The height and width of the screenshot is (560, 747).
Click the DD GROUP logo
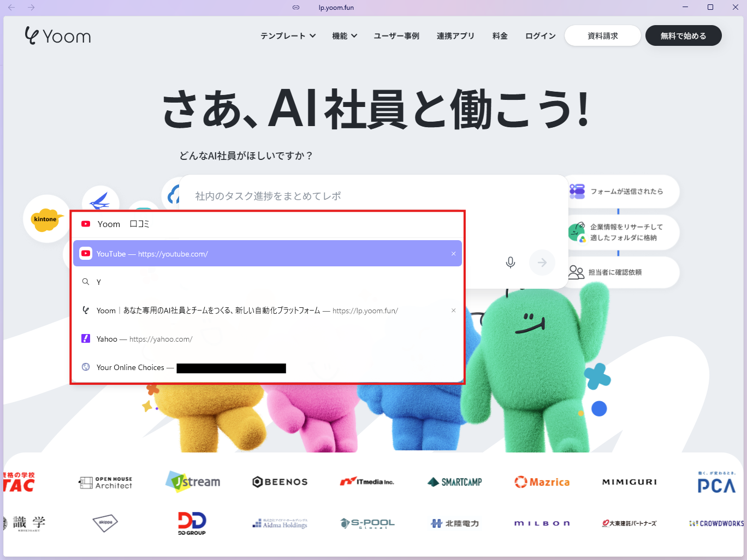192,523
